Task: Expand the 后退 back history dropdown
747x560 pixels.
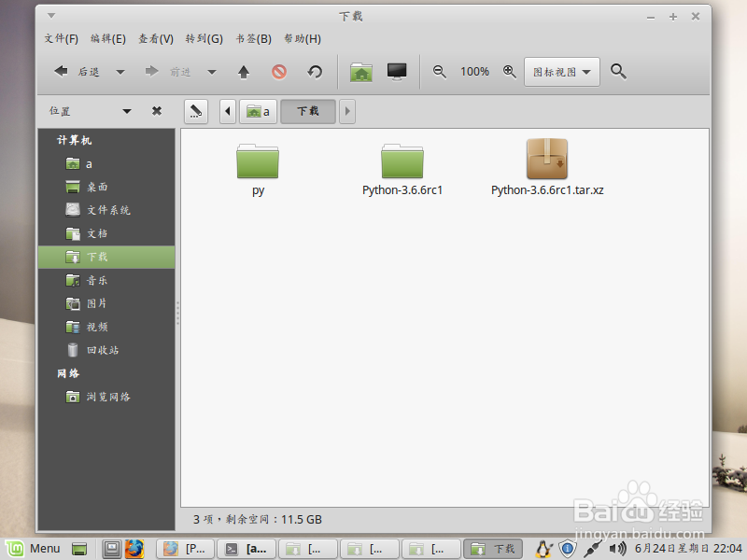Action: [x=119, y=71]
